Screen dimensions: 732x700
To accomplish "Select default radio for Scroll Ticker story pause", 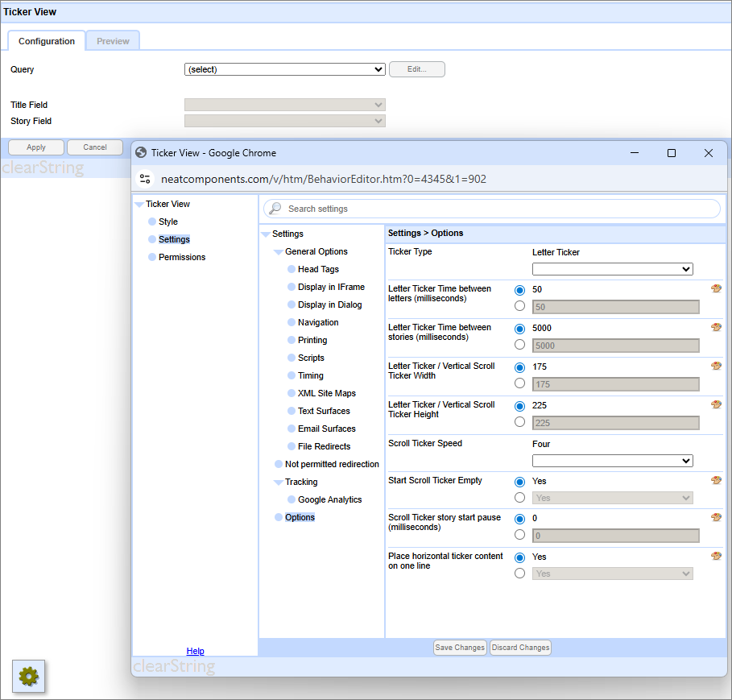I will (519, 519).
